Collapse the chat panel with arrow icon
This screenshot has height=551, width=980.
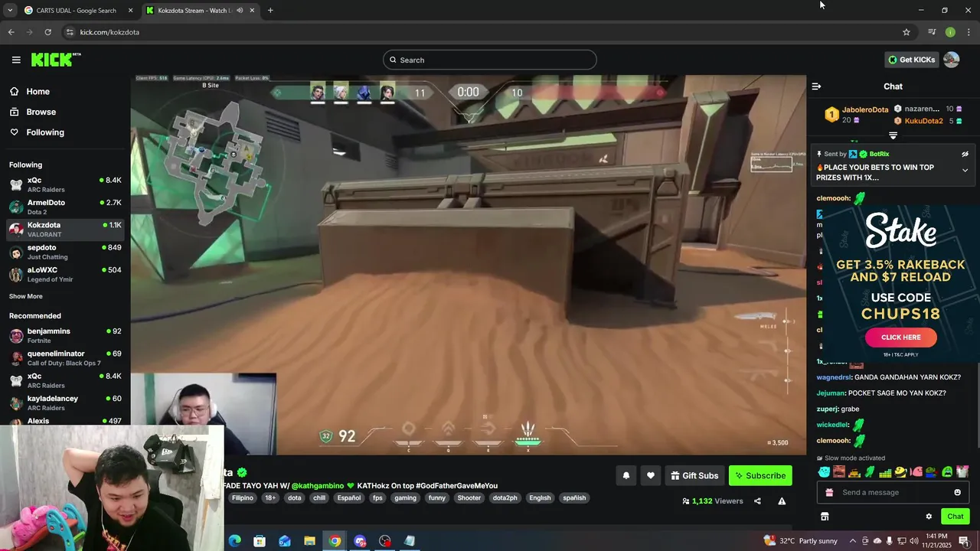pyautogui.click(x=816, y=86)
